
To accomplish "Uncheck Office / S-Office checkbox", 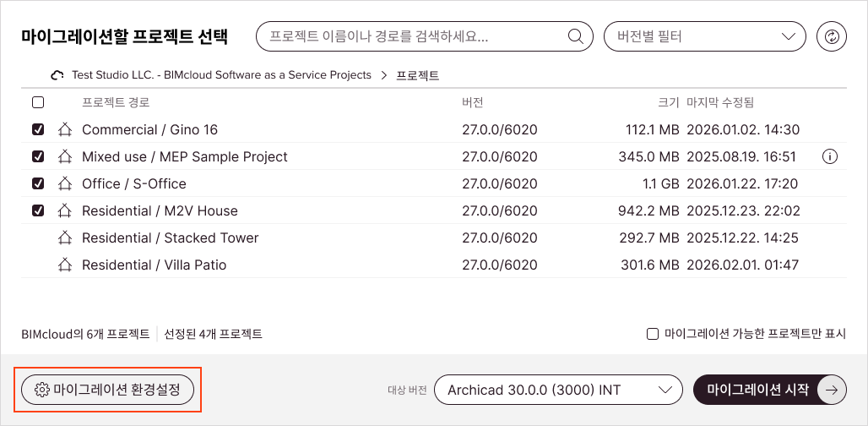I will [38, 183].
